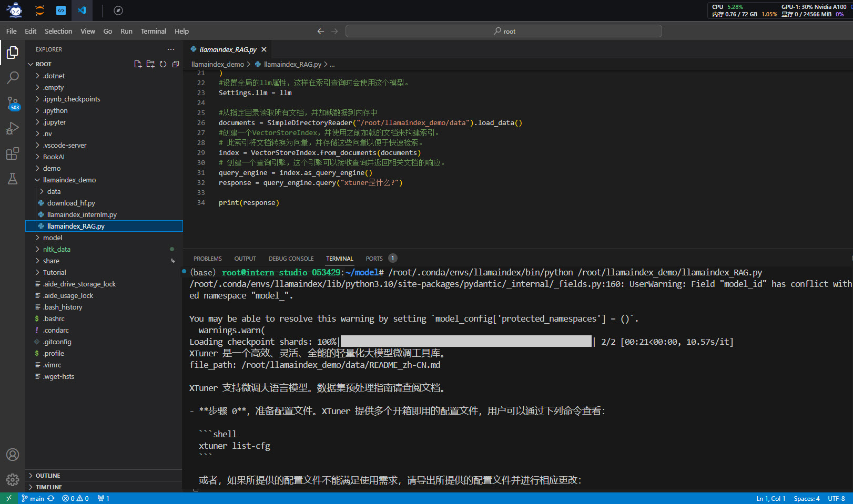The width and height of the screenshot is (853, 504).
Task: Click the compass icon in top bar
Action: tap(118, 11)
